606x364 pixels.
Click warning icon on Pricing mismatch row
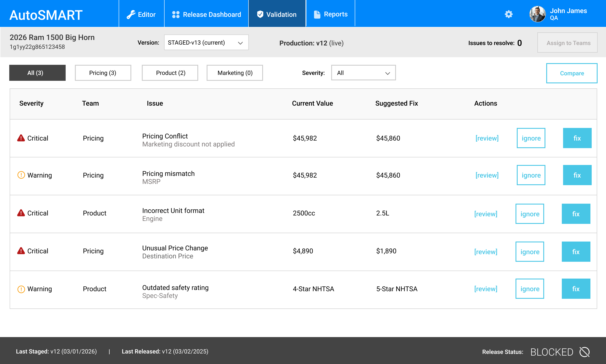click(x=21, y=175)
